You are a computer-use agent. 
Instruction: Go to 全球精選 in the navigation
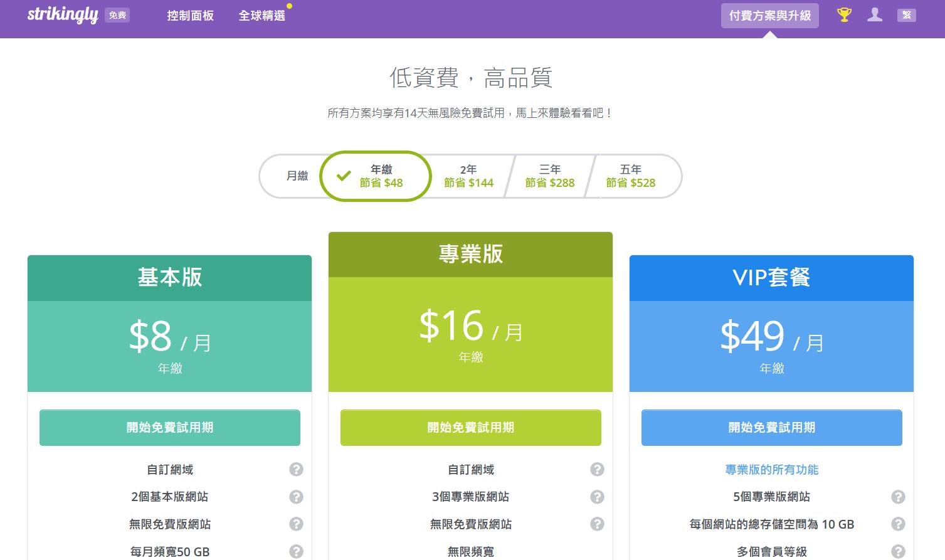[261, 16]
